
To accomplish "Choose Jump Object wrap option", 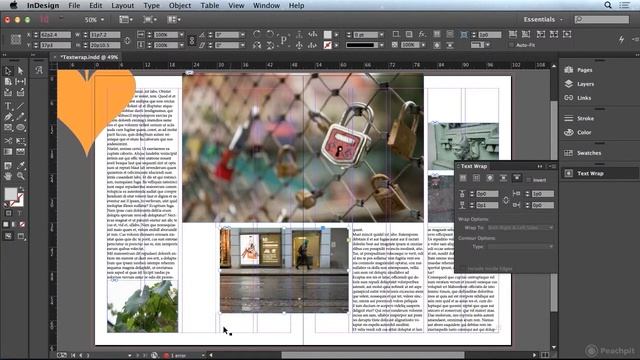I will (x=503, y=178).
